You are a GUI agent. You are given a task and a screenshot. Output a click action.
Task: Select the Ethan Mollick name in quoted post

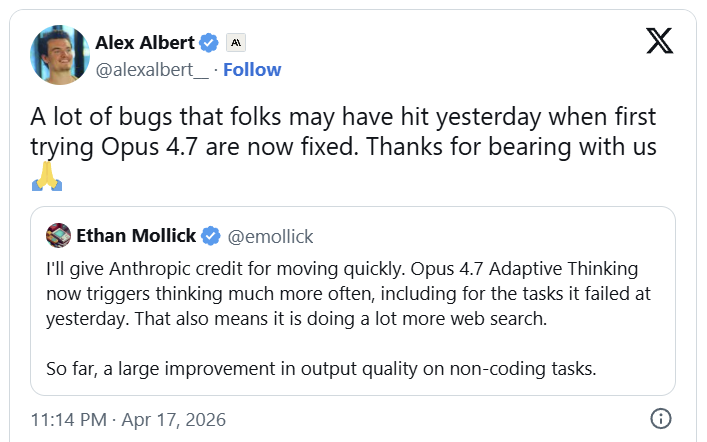[x=136, y=236]
